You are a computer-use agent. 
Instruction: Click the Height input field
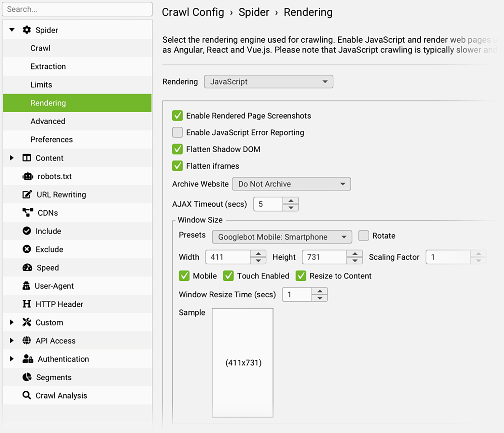[325, 257]
